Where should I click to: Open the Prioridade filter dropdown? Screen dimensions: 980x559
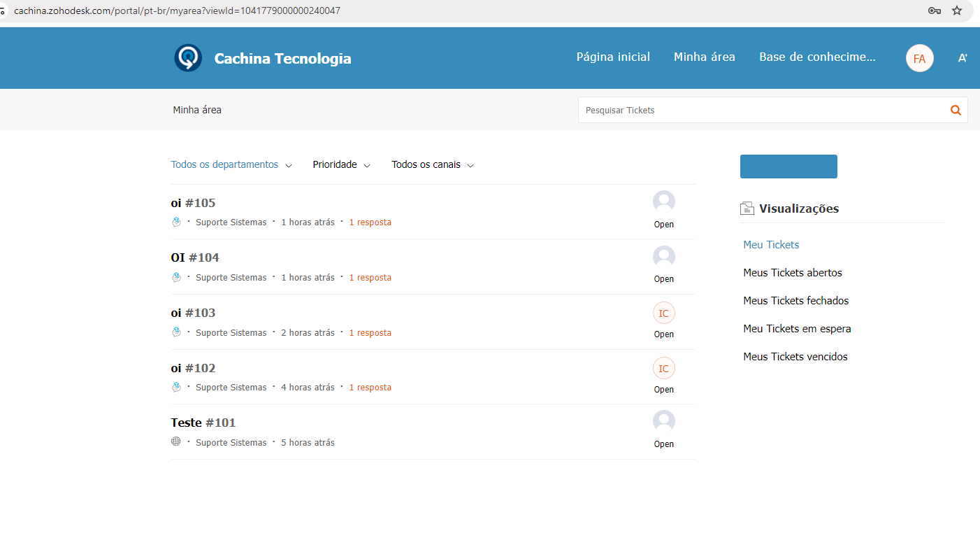pos(341,165)
